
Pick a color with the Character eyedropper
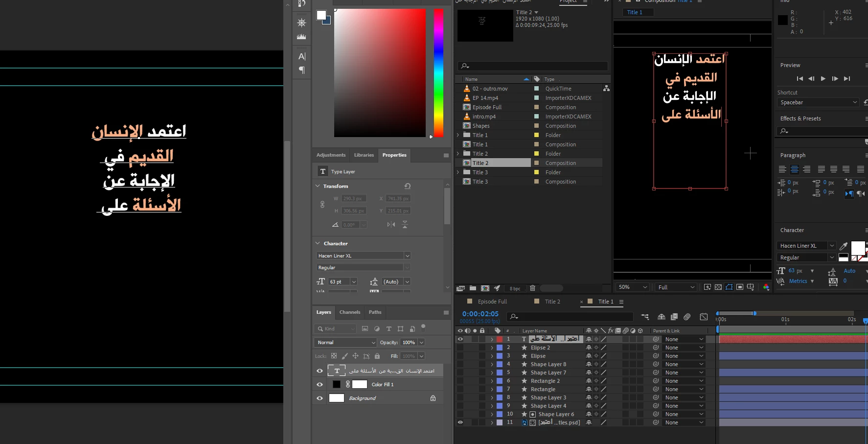(844, 246)
